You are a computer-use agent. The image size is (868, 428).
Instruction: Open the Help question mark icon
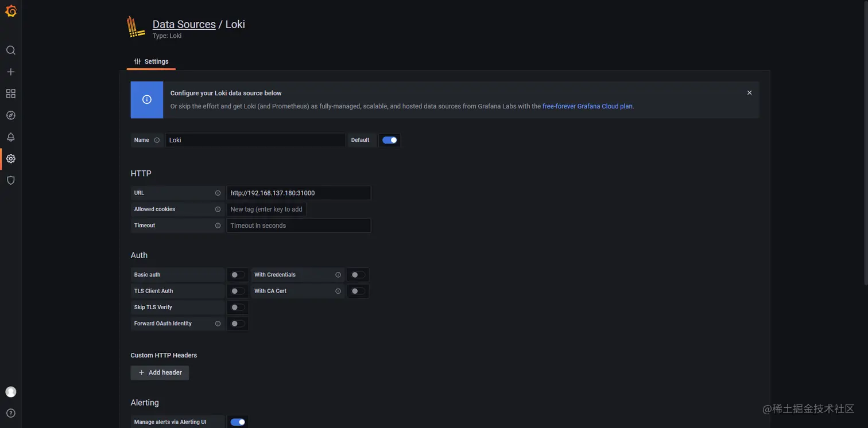[10, 413]
